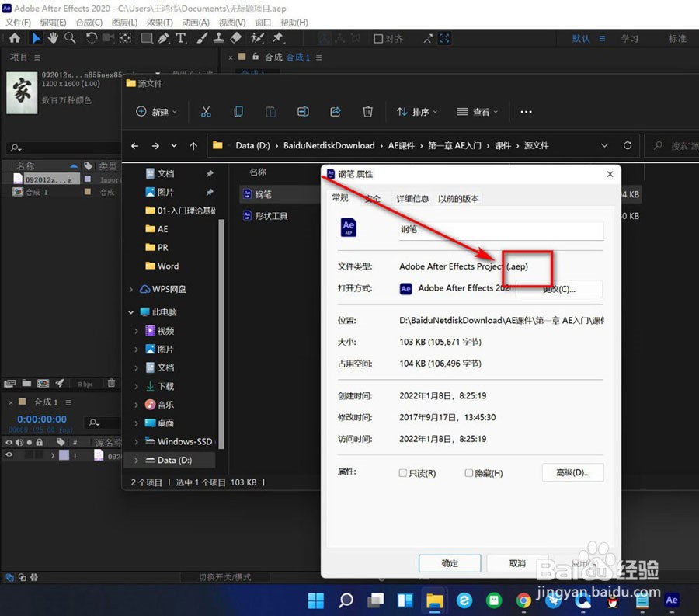
Task: Expand the Data (D:) tree node
Action: click(x=137, y=460)
